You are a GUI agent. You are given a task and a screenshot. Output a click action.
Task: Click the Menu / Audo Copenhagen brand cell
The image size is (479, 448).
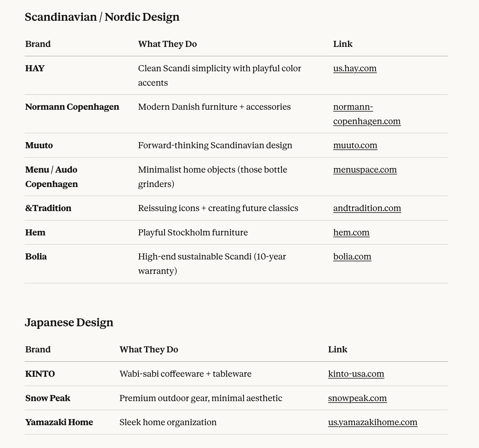click(51, 177)
